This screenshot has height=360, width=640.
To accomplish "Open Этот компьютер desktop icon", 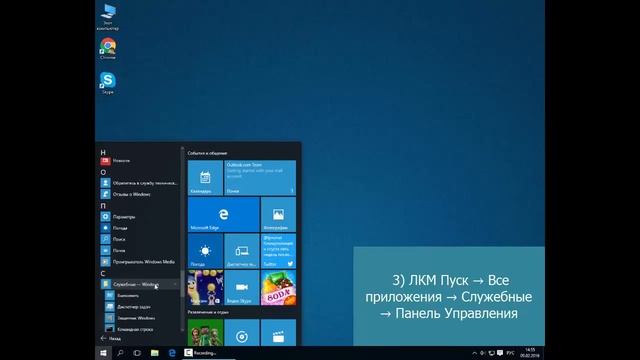I will pos(108,17).
